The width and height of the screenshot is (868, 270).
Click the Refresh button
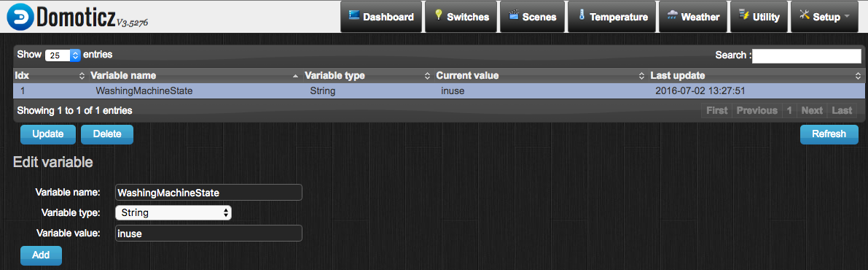(x=829, y=134)
